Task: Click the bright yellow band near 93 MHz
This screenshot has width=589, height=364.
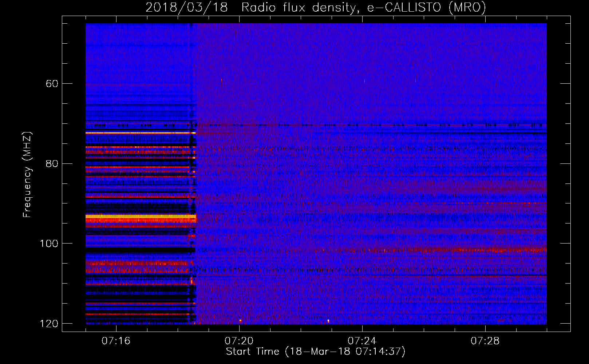Action: coord(141,217)
